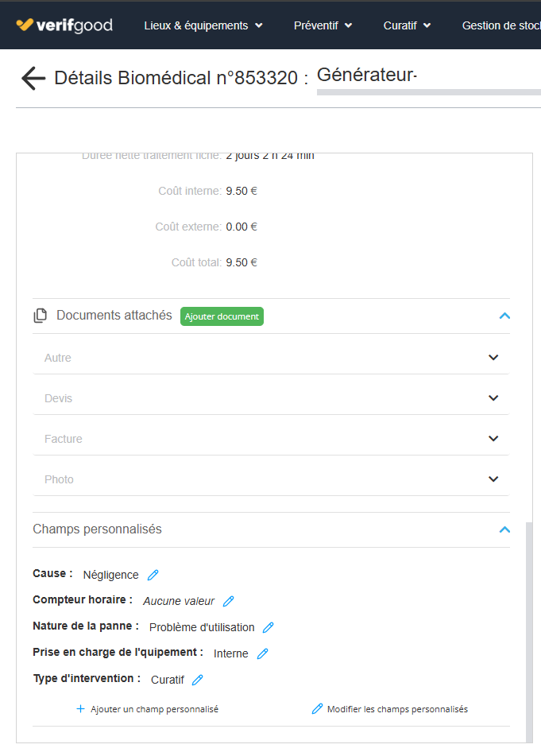Collapse the Champs personnalisés panel

(x=504, y=529)
